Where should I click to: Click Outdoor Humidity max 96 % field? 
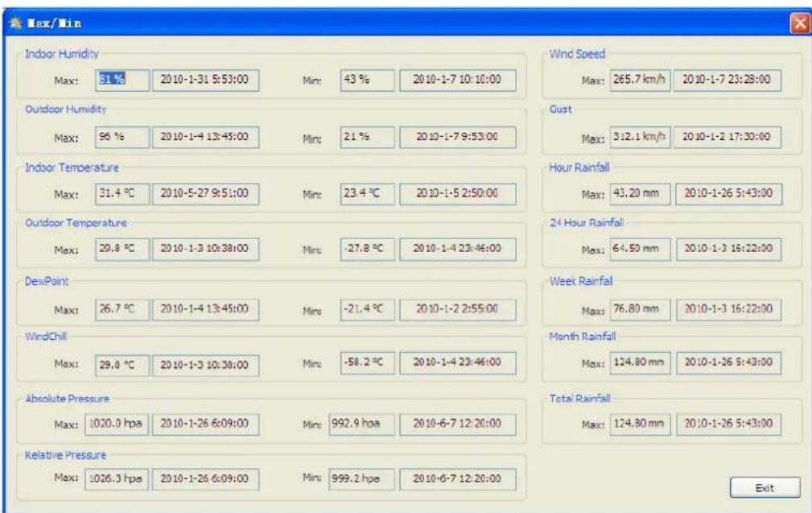122,137
